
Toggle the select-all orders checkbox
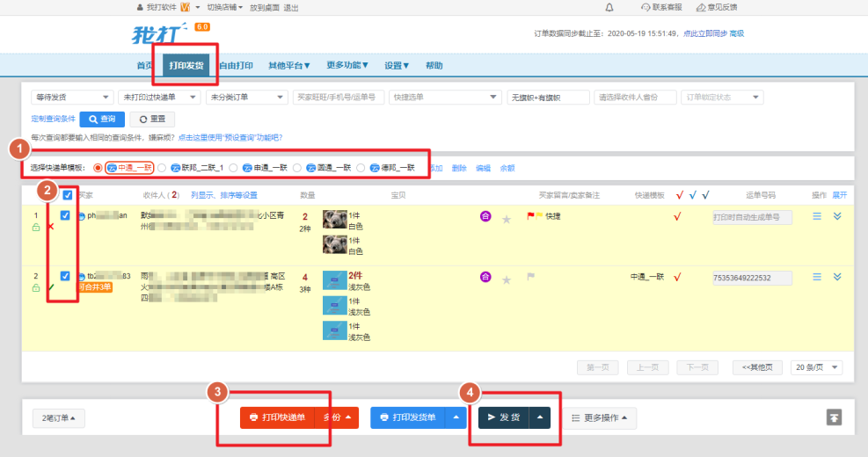click(x=68, y=195)
